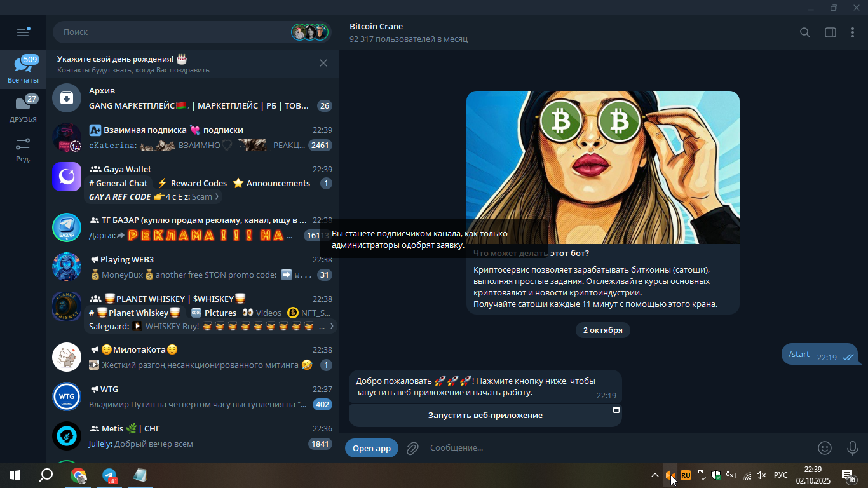The width and height of the screenshot is (868, 488).
Task: Open chat three-dot more options menu
Action: 853,32
